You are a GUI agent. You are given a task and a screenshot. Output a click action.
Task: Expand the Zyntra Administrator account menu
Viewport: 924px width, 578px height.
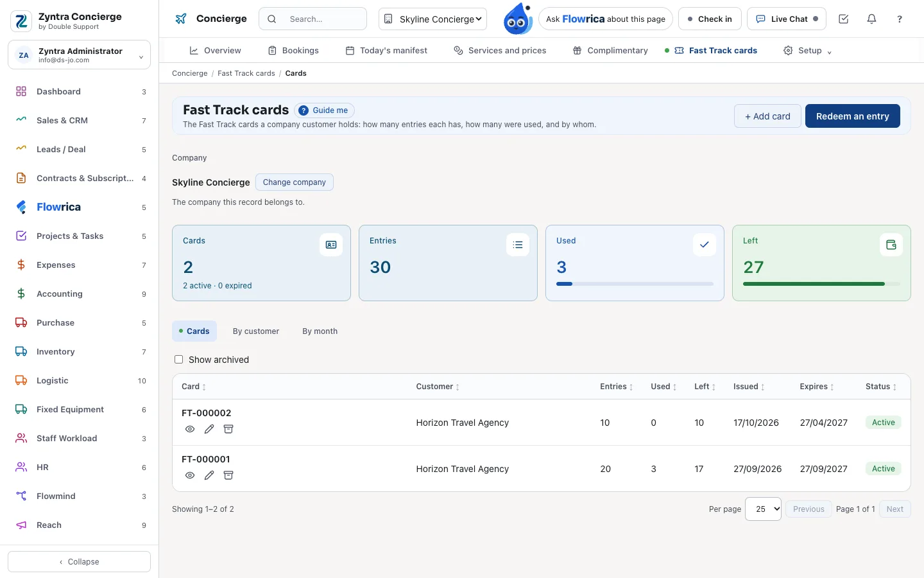coord(80,55)
